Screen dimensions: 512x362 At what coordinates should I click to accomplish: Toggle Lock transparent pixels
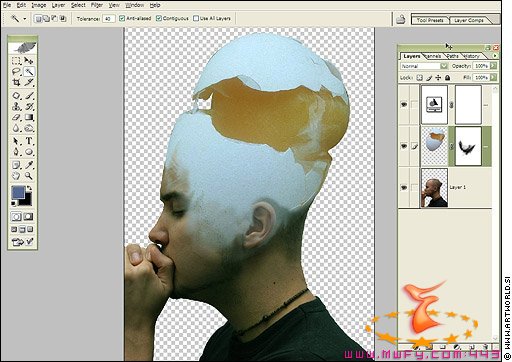pyautogui.click(x=420, y=78)
